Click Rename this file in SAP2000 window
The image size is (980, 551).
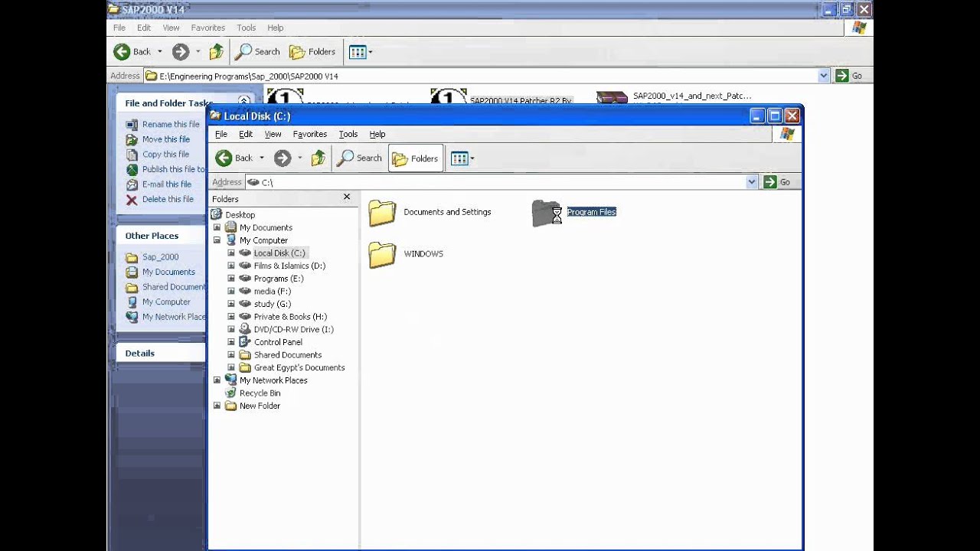pyautogui.click(x=171, y=124)
